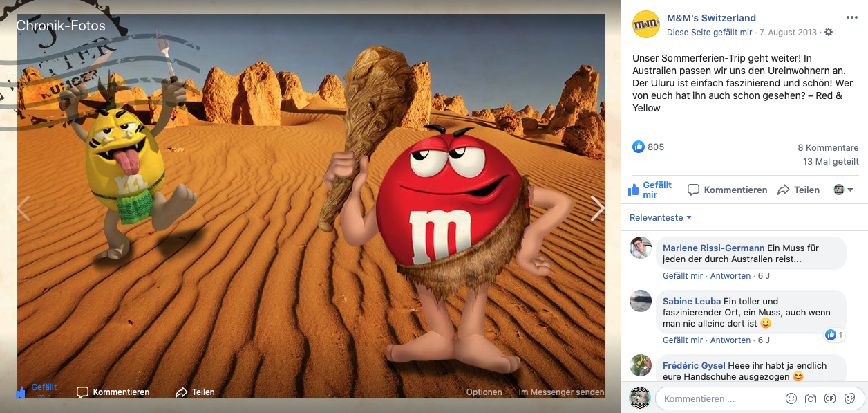Open Optionen menu on the photo
This screenshot has width=868, height=413.
pyautogui.click(x=484, y=392)
